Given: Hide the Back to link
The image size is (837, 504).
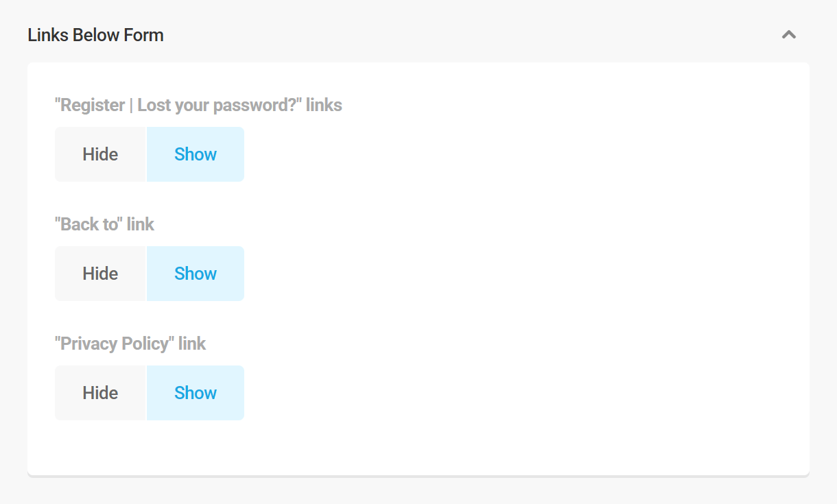Looking at the screenshot, I should tap(99, 273).
